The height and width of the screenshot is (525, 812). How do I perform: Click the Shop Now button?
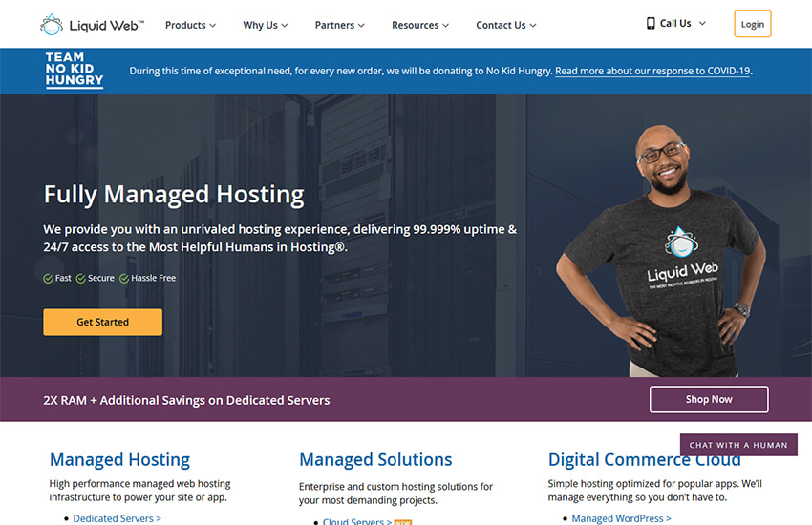709,399
